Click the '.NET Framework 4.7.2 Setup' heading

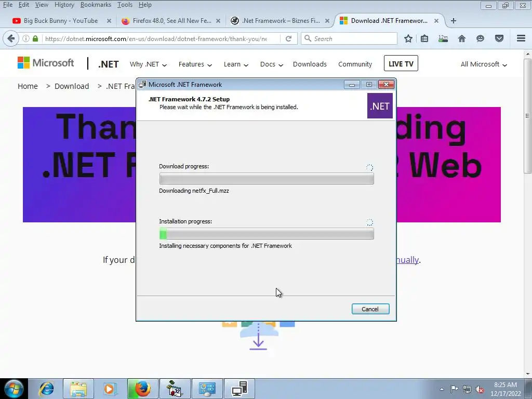click(x=189, y=99)
